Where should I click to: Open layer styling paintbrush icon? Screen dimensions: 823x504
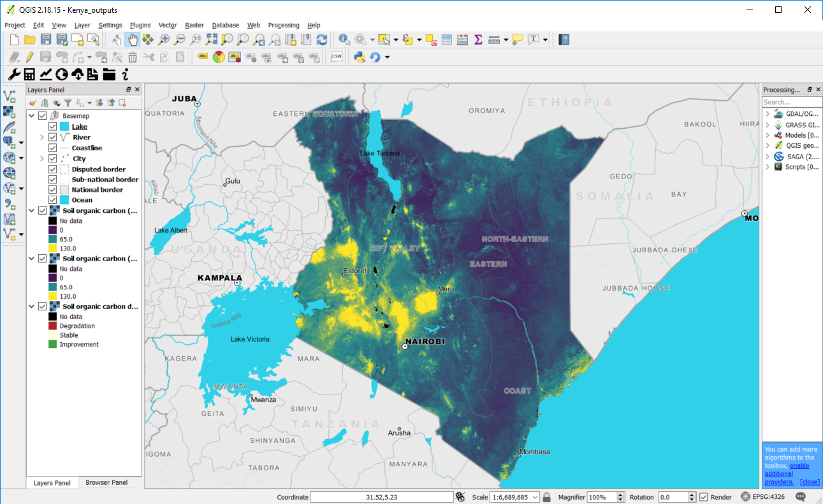click(33, 103)
